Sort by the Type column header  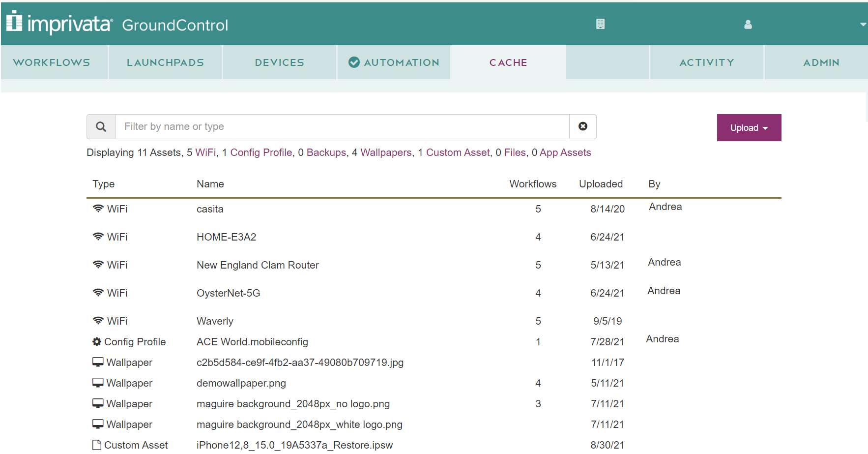point(104,184)
